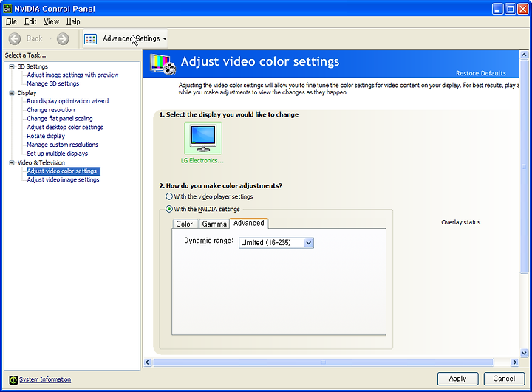Open Manage custom resolutions
The height and width of the screenshot is (392, 532).
click(x=62, y=145)
